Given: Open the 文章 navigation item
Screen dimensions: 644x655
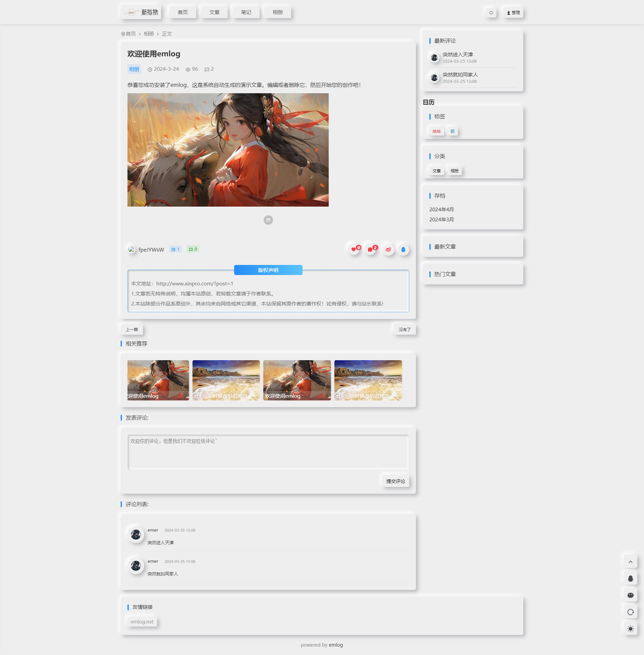Looking at the screenshot, I should (x=214, y=12).
